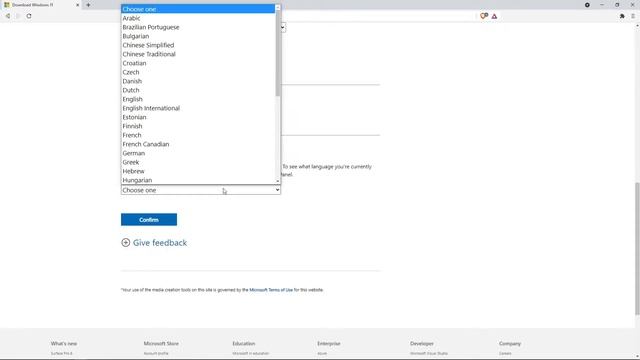Choose German from the dropdown list

[198, 153]
